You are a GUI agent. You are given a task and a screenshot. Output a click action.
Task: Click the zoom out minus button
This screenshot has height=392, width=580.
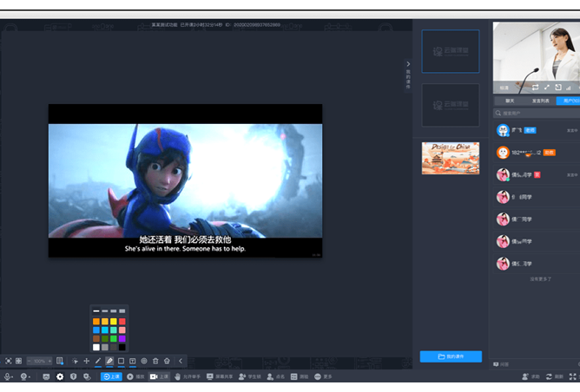click(30, 361)
